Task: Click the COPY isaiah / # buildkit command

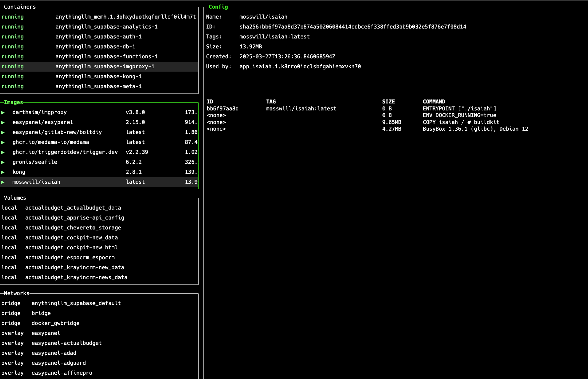Action: 461,122
